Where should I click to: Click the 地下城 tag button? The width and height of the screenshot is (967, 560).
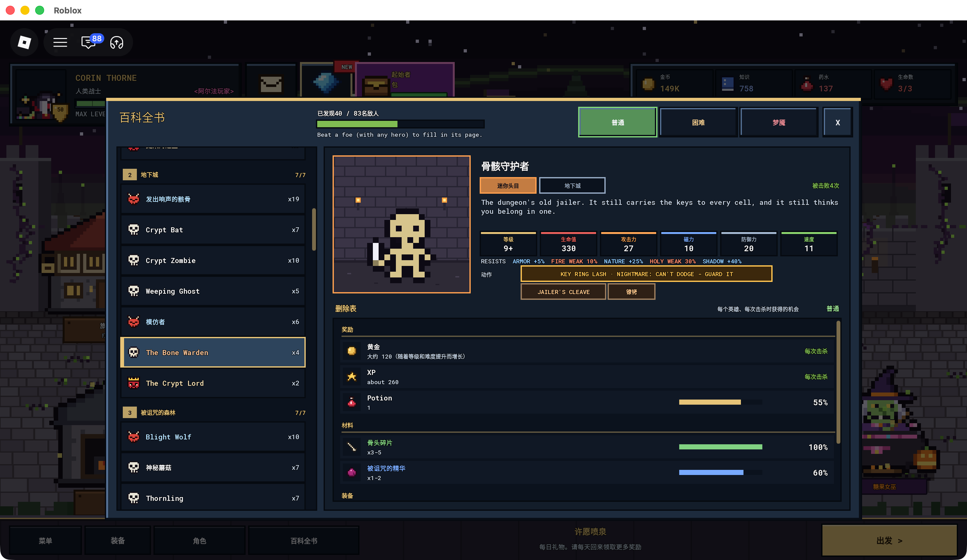(572, 186)
